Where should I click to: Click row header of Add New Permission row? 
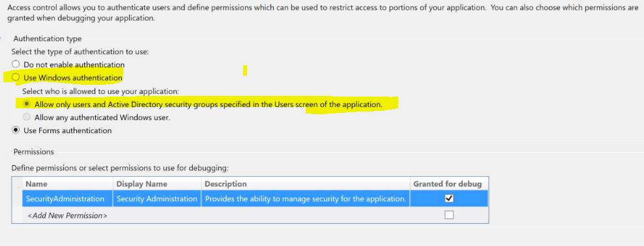(x=17, y=215)
